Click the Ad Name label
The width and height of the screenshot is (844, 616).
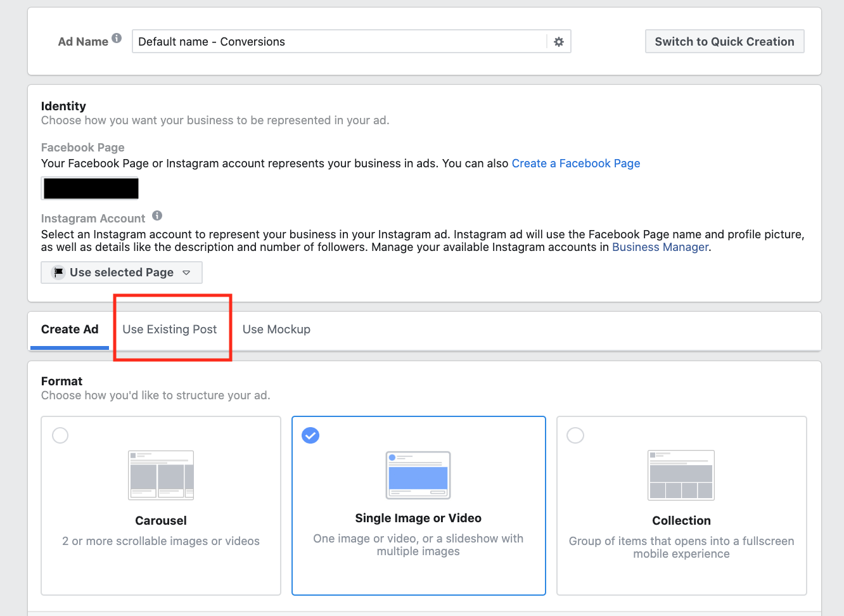[x=83, y=42]
